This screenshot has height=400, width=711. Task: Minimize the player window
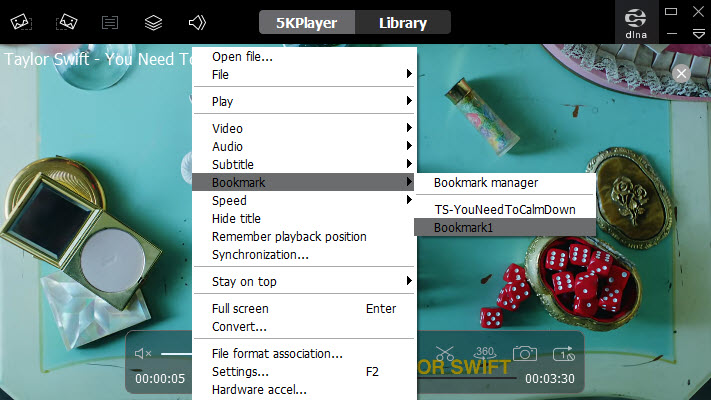point(672,34)
